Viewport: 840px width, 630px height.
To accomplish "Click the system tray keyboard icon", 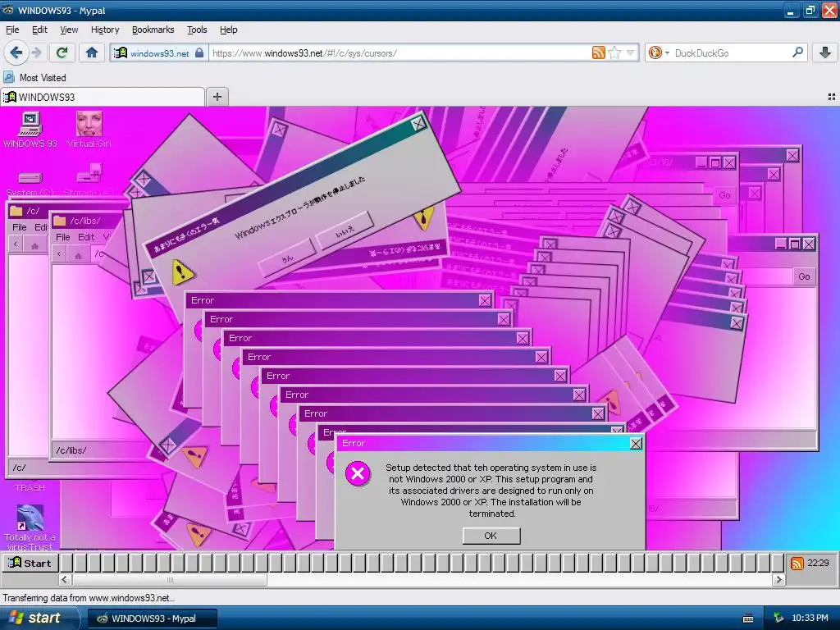I will (x=748, y=619).
